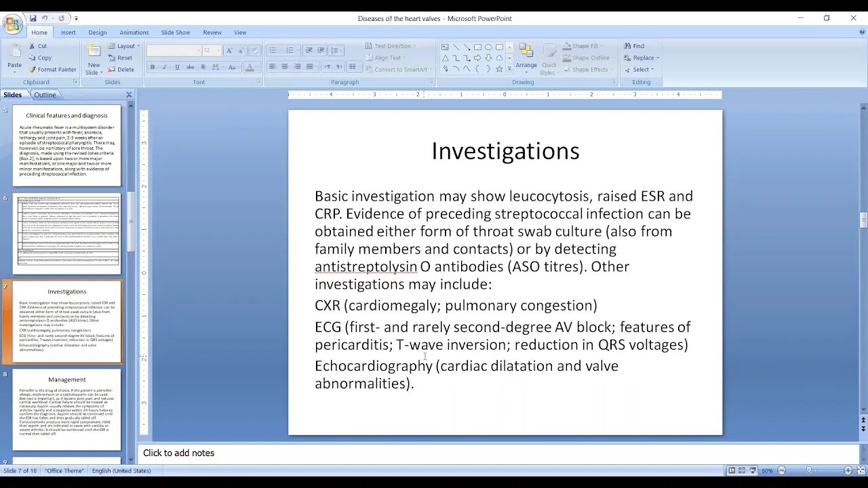868x488 pixels.
Task: Select slide 6 table thumbnail
Action: click(66, 233)
